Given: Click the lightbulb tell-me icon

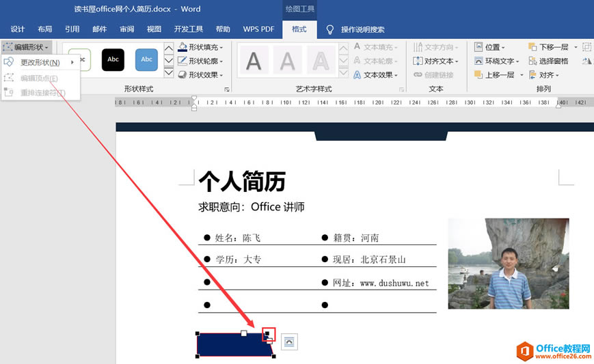Looking at the screenshot, I should coord(330,29).
